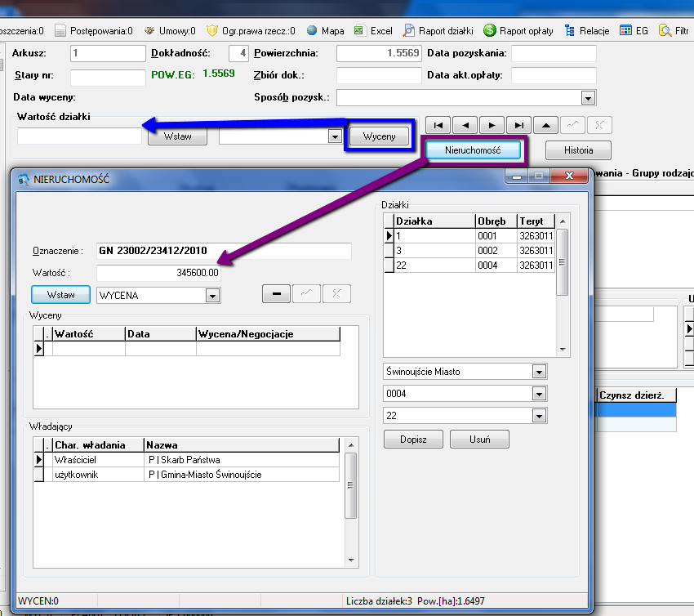This screenshot has height=616, width=694.
Task: Click the Data pozyskania field
Action: pyautogui.click(x=554, y=53)
